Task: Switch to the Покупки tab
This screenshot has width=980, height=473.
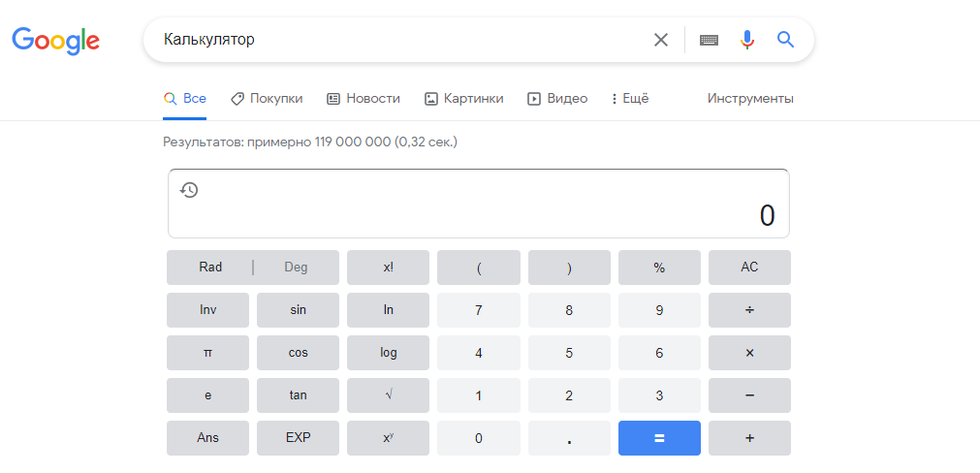Action: 267,99
